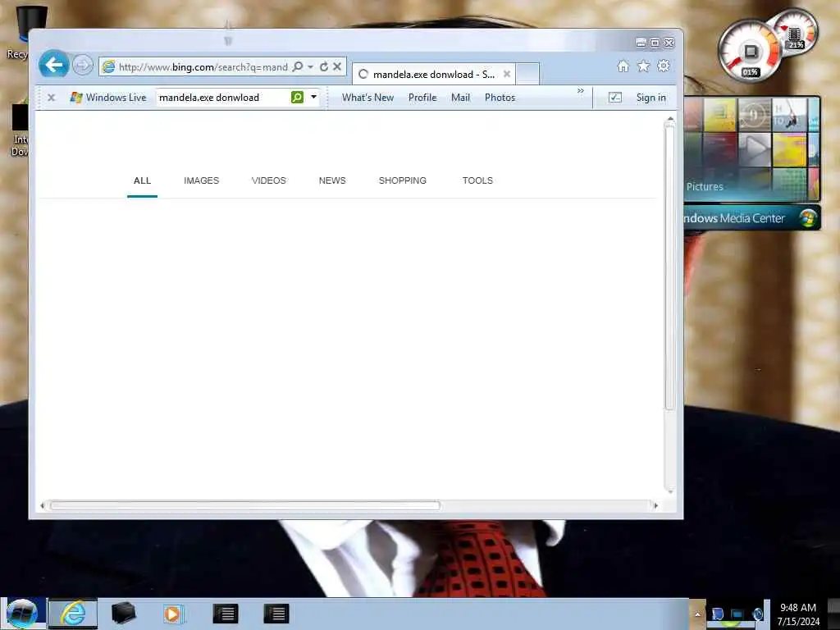
Task: Refresh the Bing page
Action: coord(323,66)
